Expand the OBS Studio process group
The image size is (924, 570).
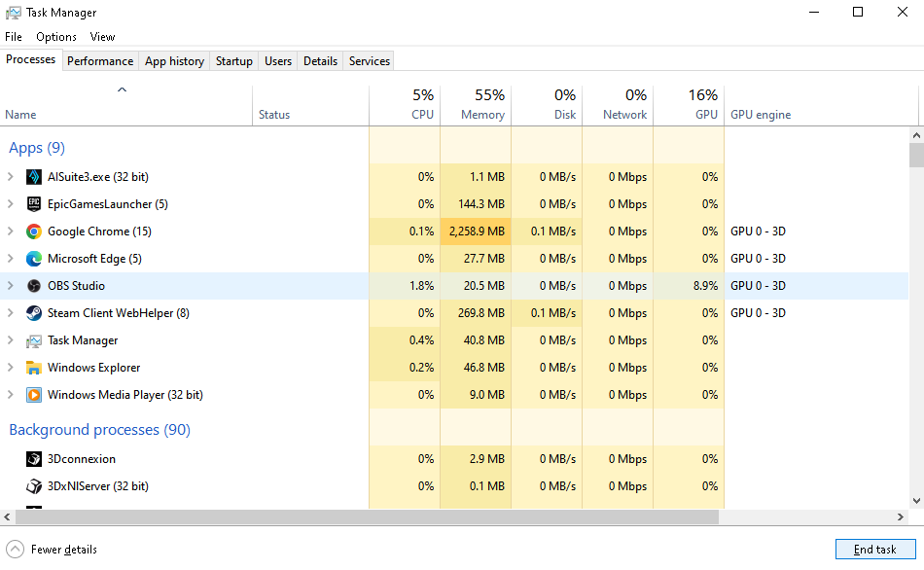tap(10, 286)
